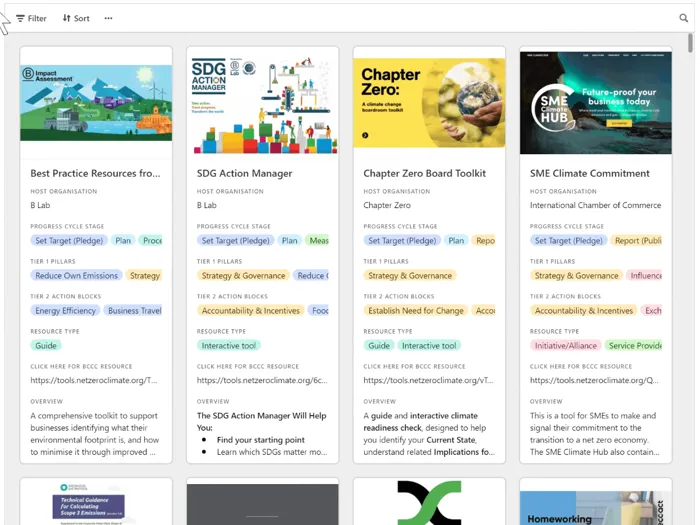Open the B Impact Assessment card image
700x525 pixels.
96,103
